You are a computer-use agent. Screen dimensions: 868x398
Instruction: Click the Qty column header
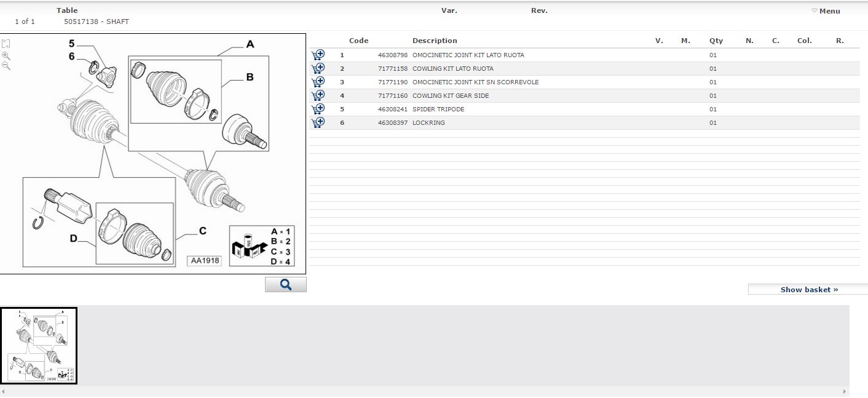(716, 41)
